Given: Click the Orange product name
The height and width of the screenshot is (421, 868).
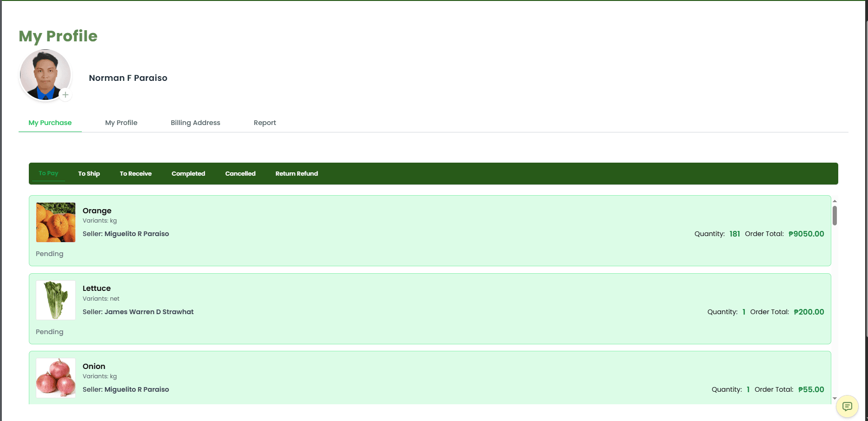Looking at the screenshot, I should point(97,210).
